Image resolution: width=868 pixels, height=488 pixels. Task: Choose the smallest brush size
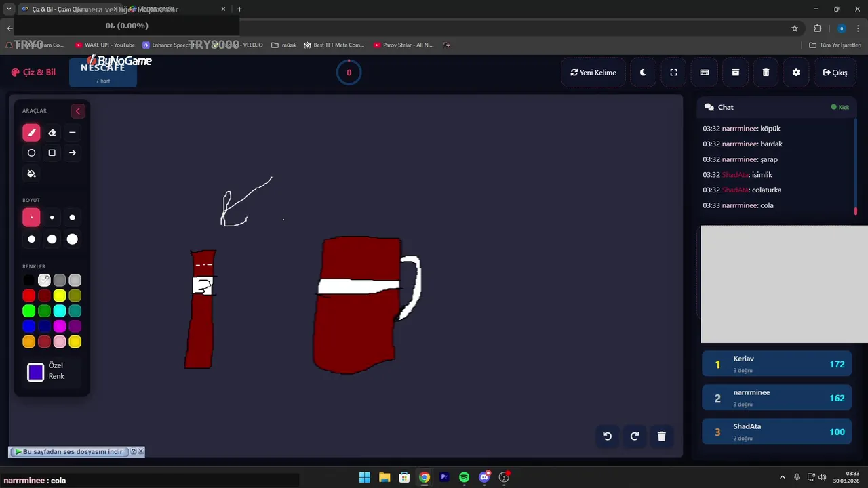31,218
